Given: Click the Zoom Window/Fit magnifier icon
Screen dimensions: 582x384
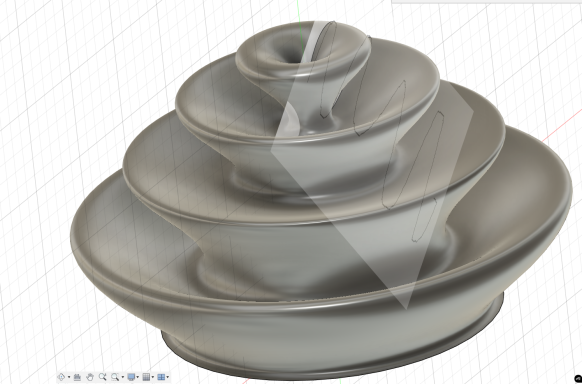Looking at the screenshot, I should click(x=115, y=377).
